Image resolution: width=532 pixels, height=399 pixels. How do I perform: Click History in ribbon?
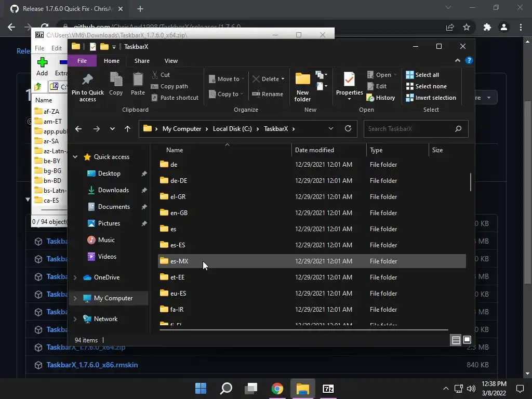click(381, 98)
